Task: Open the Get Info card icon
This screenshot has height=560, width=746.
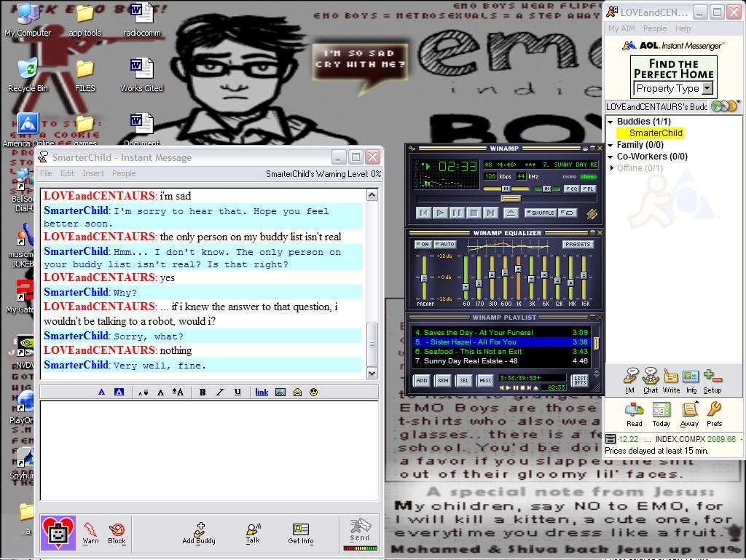Action: 300,532
